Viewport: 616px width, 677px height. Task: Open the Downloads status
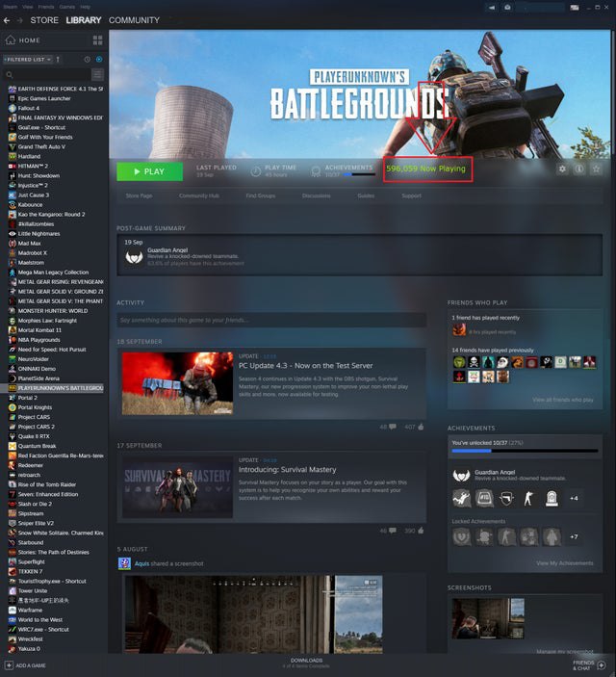click(306, 664)
